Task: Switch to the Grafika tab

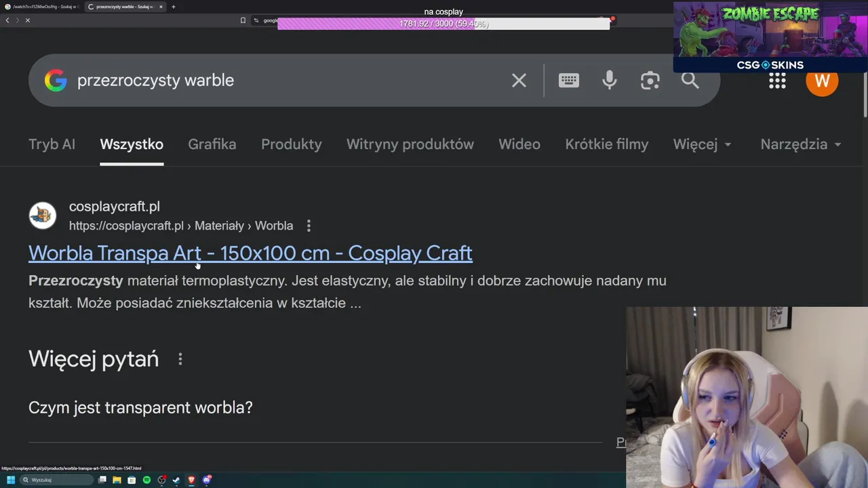Action: point(212,144)
